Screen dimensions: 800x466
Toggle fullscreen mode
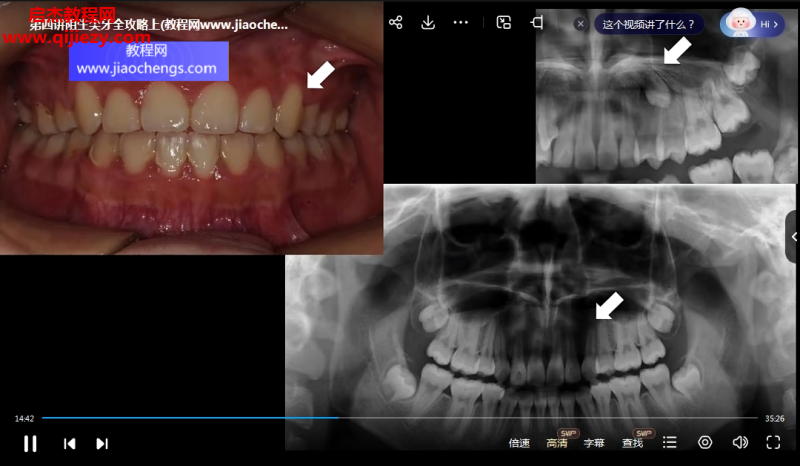point(773,443)
